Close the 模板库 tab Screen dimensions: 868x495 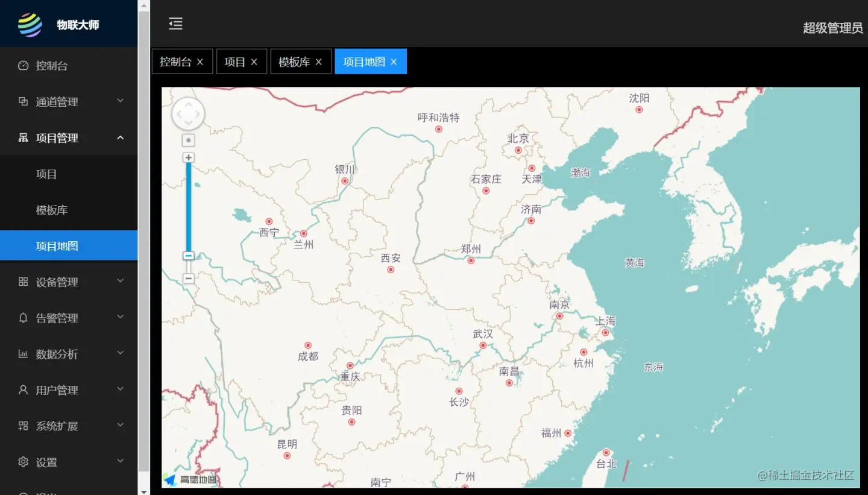click(319, 62)
